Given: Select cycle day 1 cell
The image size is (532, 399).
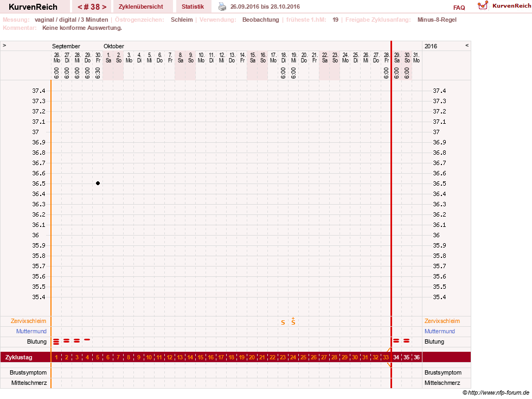Looking at the screenshot, I should tap(56, 357).
